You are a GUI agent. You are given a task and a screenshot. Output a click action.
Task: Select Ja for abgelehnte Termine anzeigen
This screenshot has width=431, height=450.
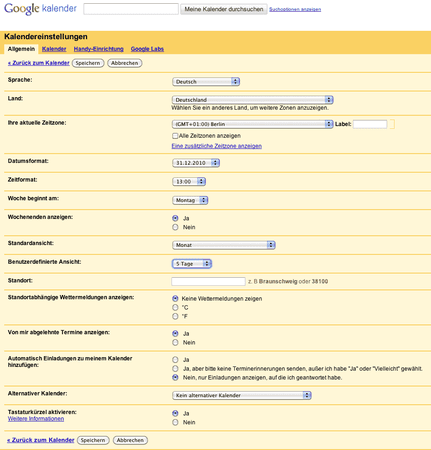[175, 333]
